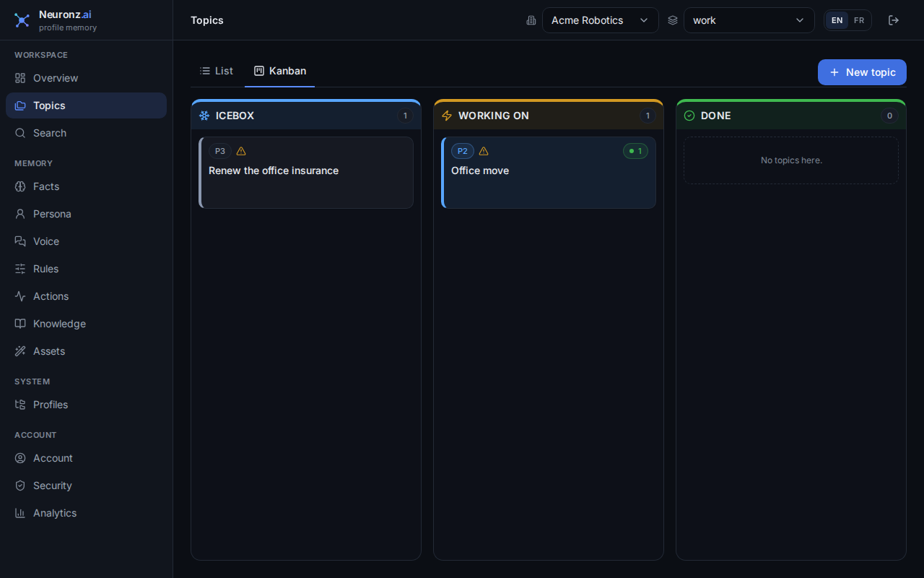Switch the language to FR
This screenshot has height=578, width=924.
coord(859,20)
